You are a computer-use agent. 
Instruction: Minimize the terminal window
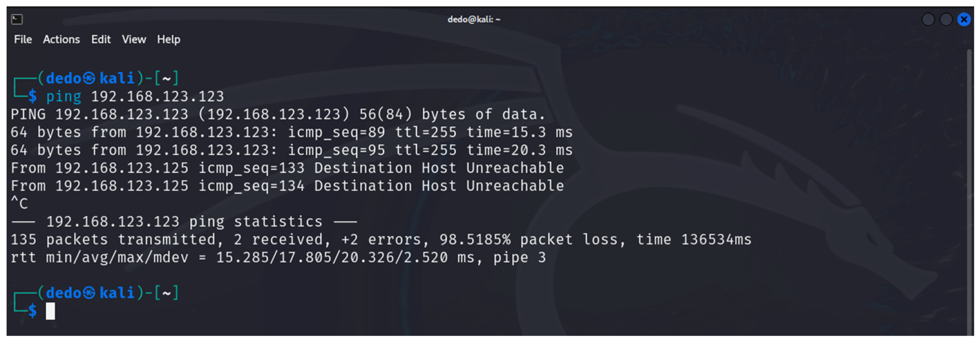pyautogui.click(x=928, y=19)
